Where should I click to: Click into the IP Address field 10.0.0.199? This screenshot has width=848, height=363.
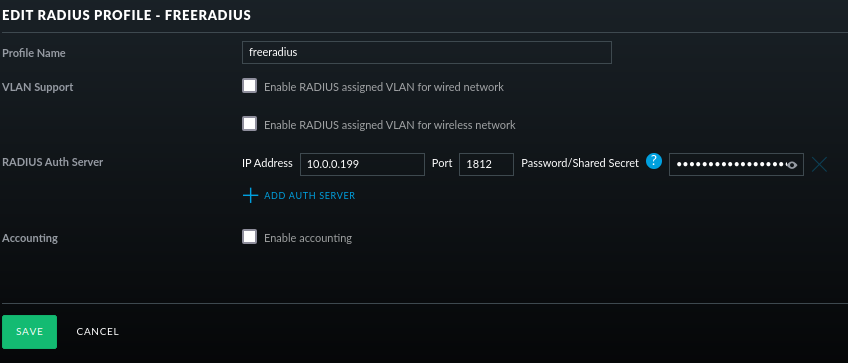[x=362, y=164]
